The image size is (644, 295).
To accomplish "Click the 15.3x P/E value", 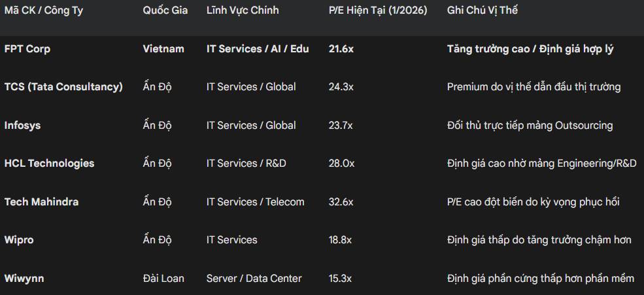I will coord(340,279).
